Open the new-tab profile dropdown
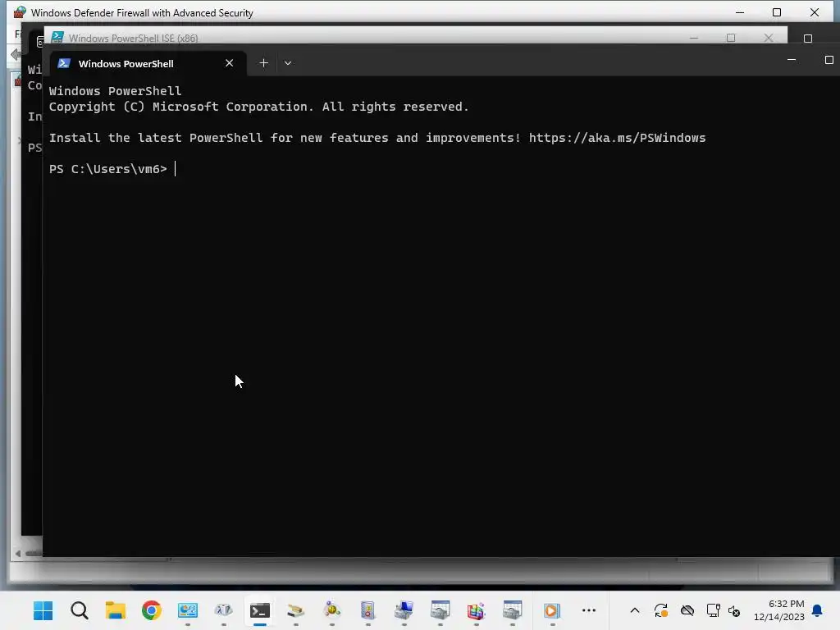Image resolution: width=840 pixels, height=630 pixels. (288, 63)
